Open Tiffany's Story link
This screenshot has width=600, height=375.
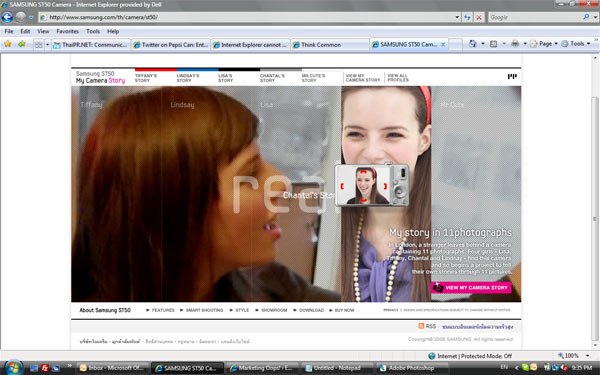[x=145, y=78]
